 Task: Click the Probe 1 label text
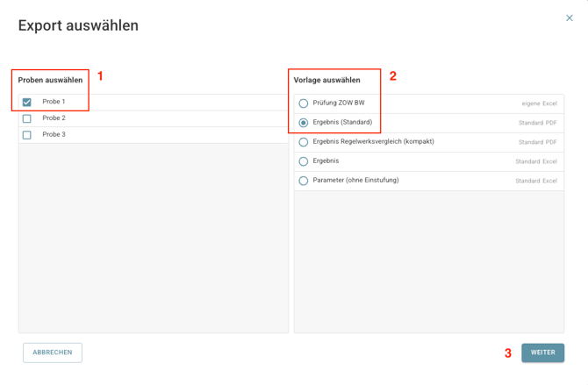pyautogui.click(x=54, y=102)
